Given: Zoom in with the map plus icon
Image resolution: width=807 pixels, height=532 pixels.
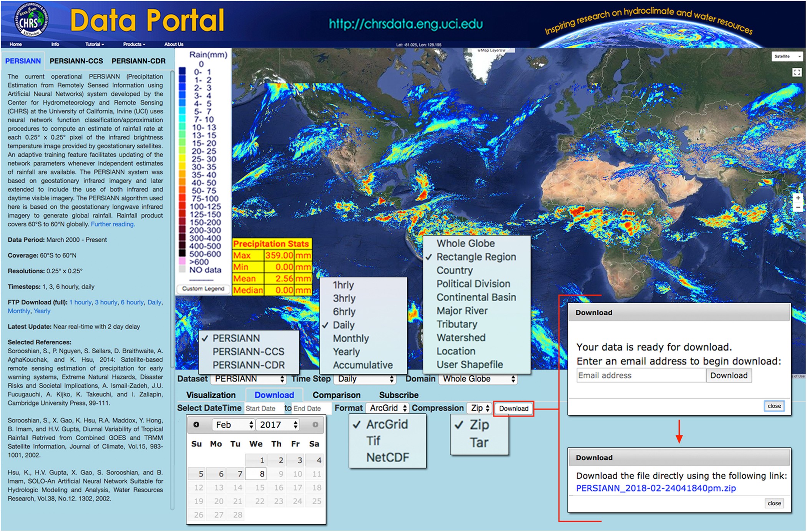Looking at the screenshot, I should (798, 198).
